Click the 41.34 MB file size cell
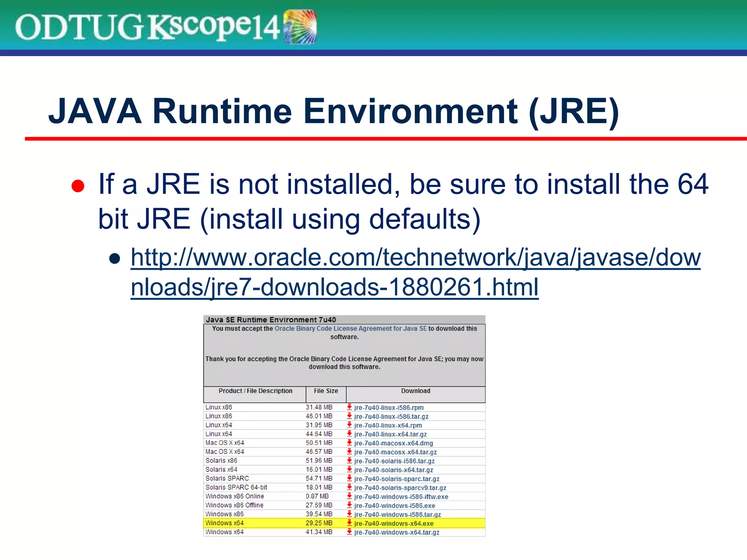Screen dimensions: 747x560 [x=319, y=532]
